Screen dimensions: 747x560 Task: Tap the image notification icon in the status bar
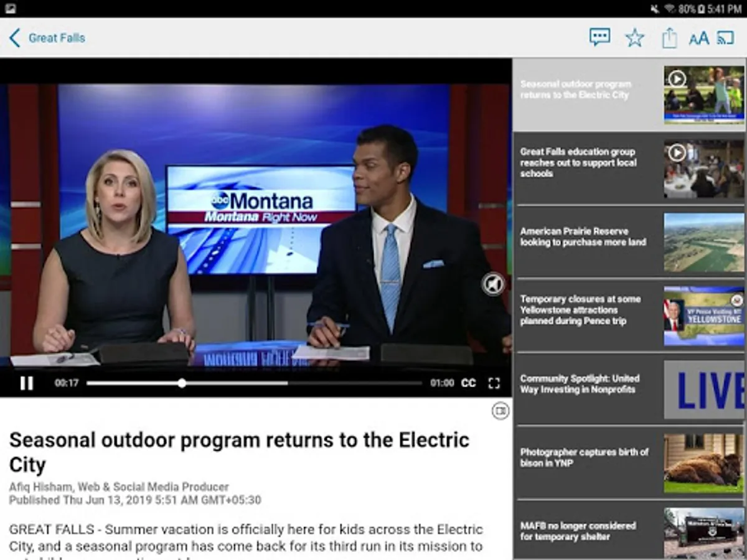coord(10,9)
